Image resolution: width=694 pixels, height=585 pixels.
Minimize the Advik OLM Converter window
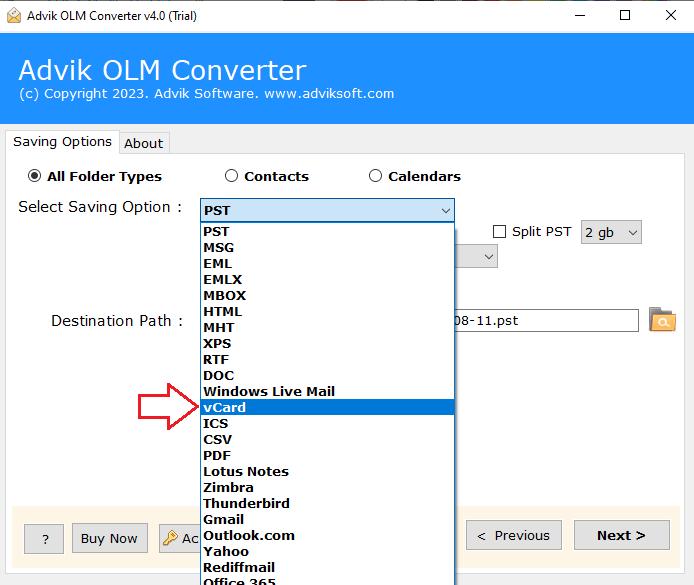580,15
